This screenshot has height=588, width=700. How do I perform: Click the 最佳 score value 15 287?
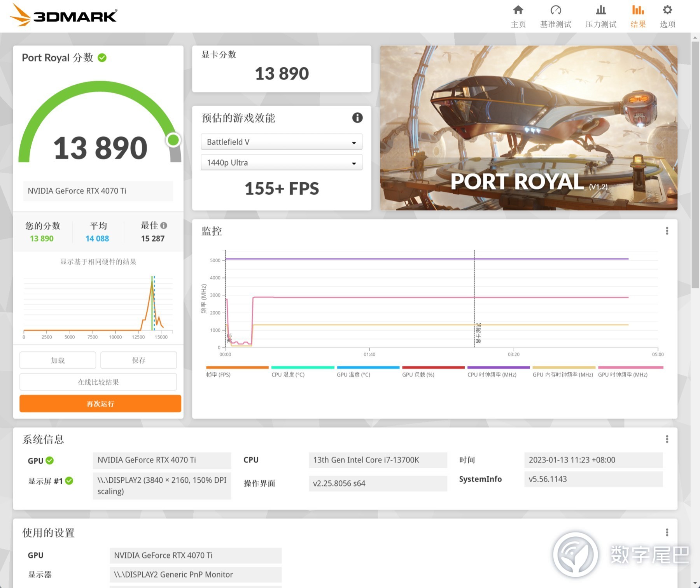pyautogui.click(x=153, y=239)
